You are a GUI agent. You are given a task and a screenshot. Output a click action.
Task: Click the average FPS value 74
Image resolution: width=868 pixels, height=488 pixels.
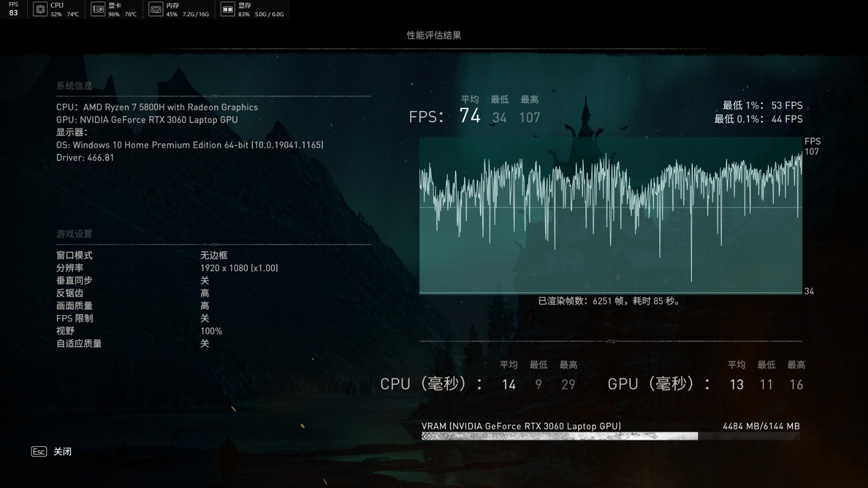click(470, 115)
